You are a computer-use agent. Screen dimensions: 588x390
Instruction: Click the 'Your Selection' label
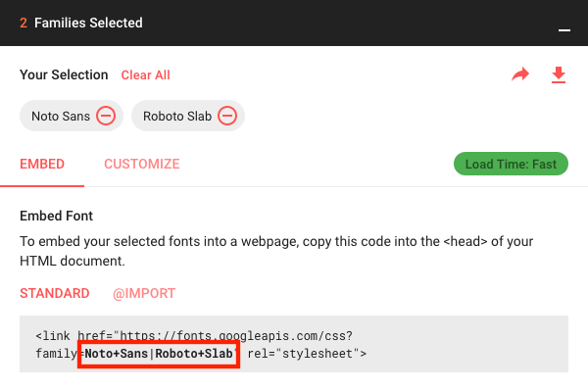coord(64,74)
